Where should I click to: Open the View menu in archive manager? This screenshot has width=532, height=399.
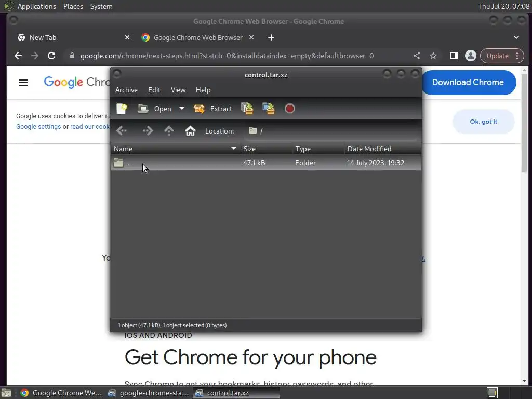(x=178, y=90)
